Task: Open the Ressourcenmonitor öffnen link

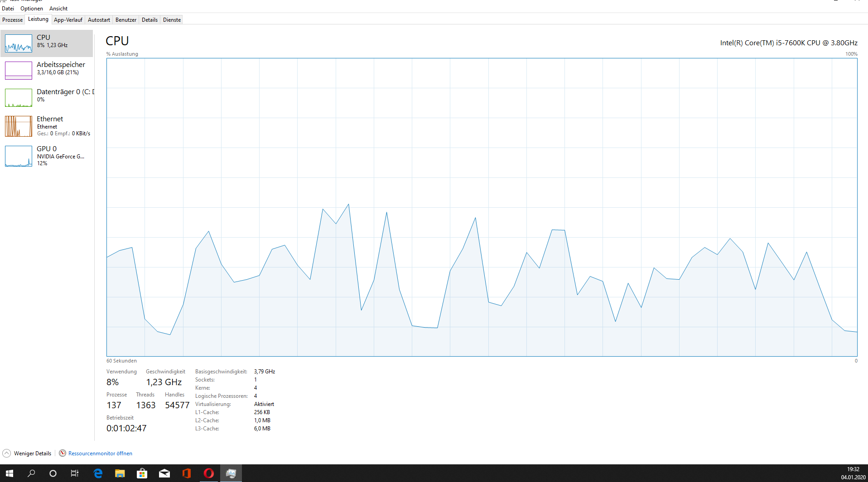Action: [100, 453]
